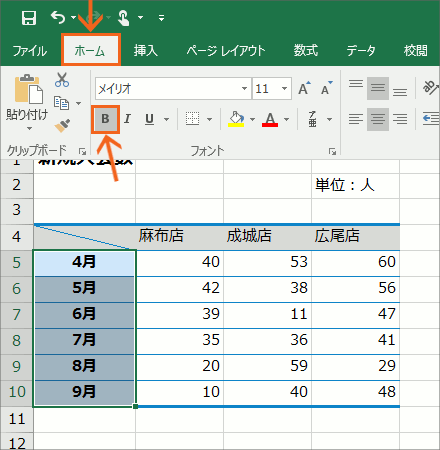This screenshot has width=440, height=450.
Task: Click the text orientation icon
Action: [x=430, y=87]
